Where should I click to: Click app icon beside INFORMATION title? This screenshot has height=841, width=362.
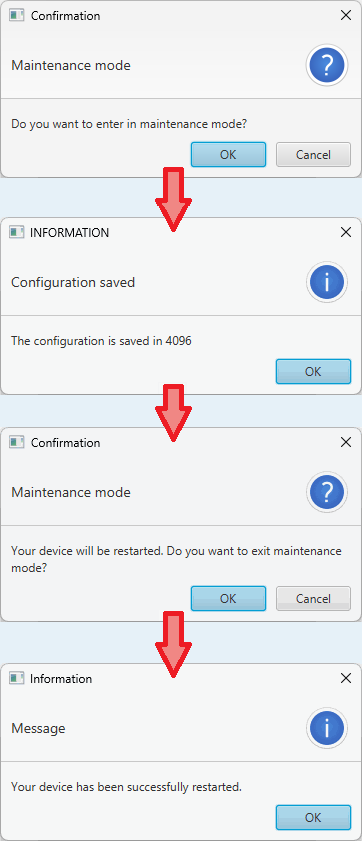[x=17, y=232]
